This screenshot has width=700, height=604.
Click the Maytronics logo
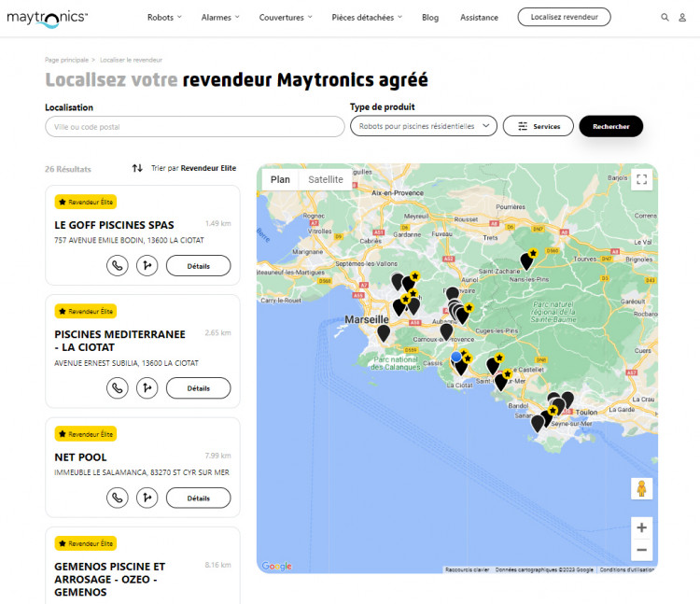pos(48,19)
